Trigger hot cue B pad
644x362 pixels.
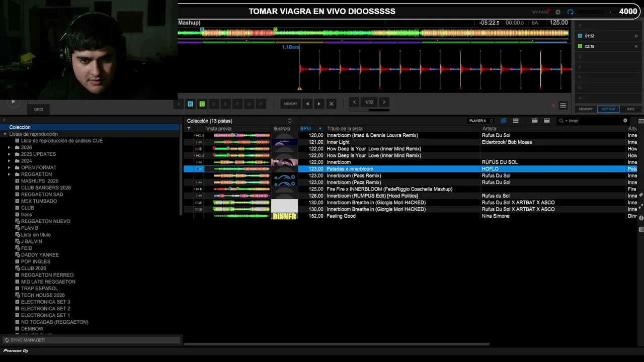(x=190, y=104)
